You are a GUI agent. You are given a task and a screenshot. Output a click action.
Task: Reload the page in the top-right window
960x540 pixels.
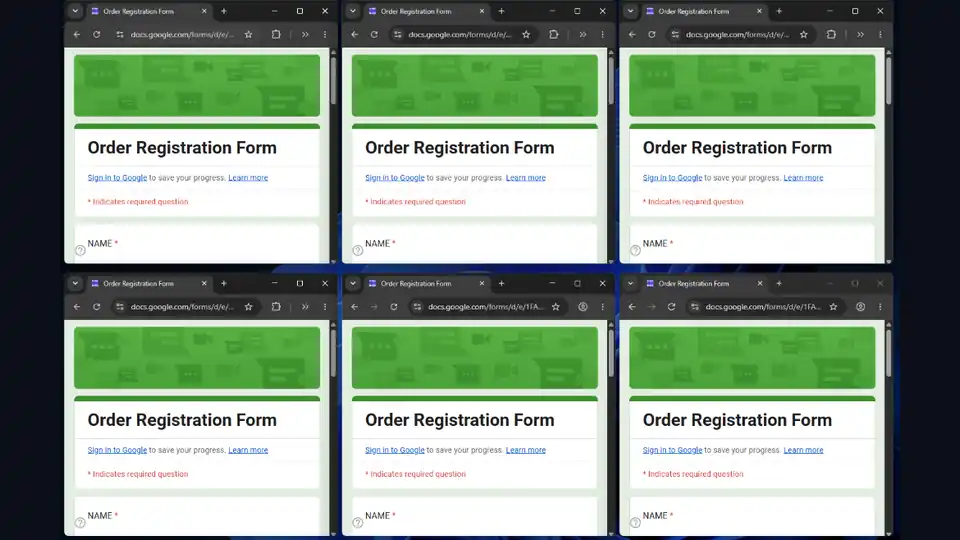(x=652, y=35)
